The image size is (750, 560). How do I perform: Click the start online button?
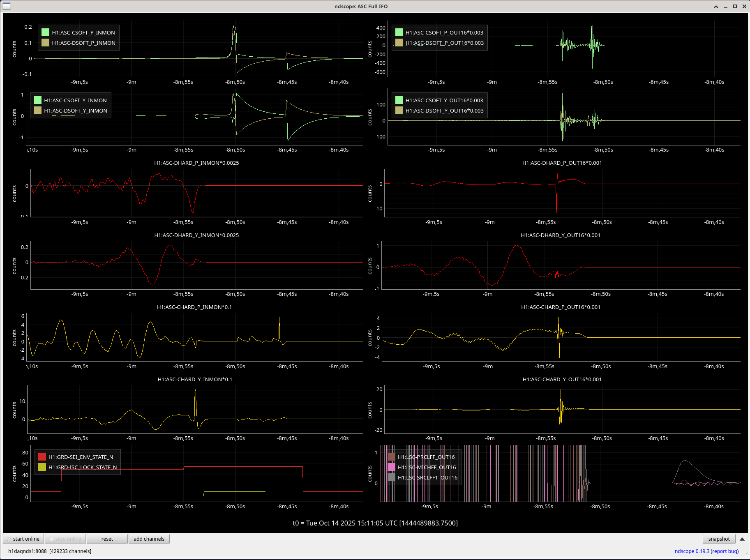click(x=23, y=539)
